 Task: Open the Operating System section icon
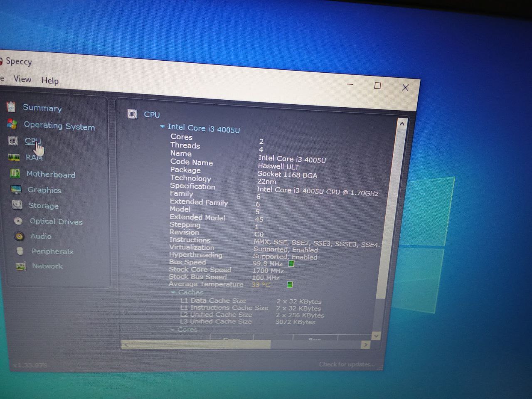pos(12,124)
